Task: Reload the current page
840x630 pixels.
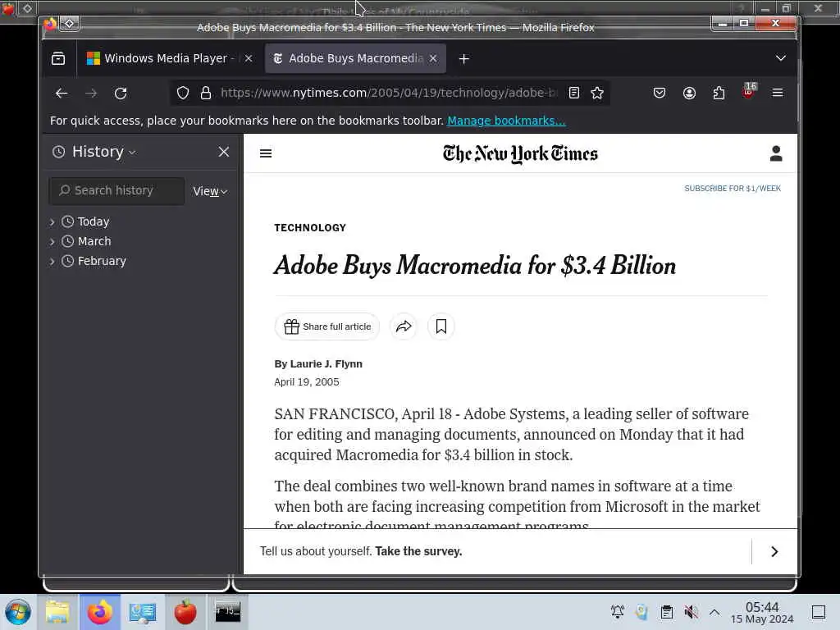Action: 121,94
